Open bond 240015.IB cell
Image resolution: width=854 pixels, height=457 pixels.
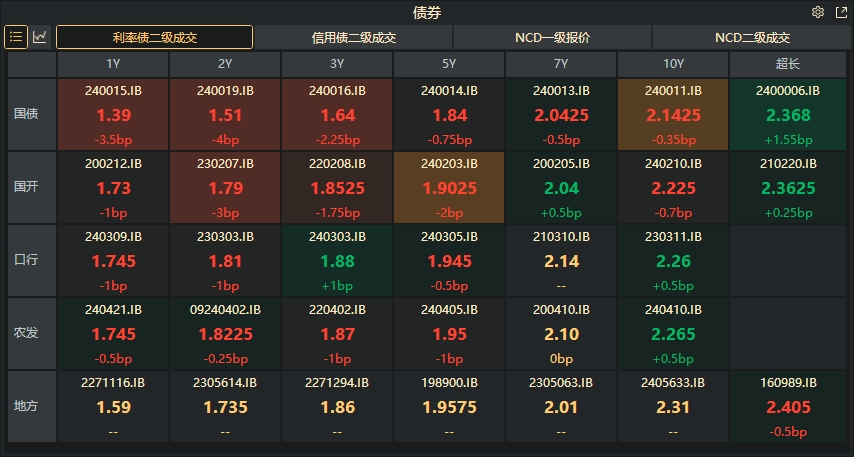pos(114,114)
